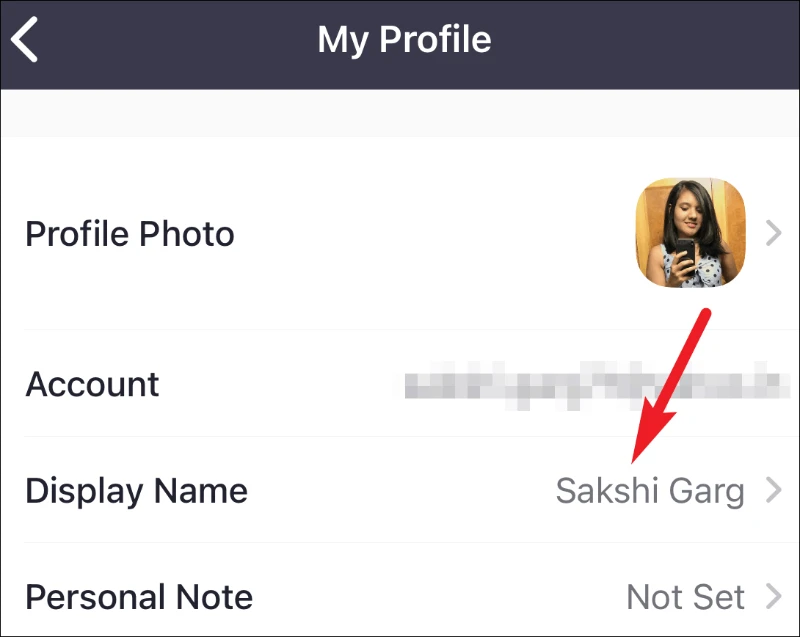Tap blank area of Personal Note row
This screenshot has height=637, width=800.
click(439, 597)
